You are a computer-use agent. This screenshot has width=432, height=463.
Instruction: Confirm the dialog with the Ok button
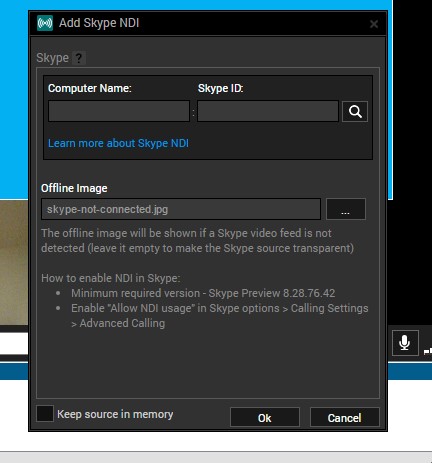265,418
